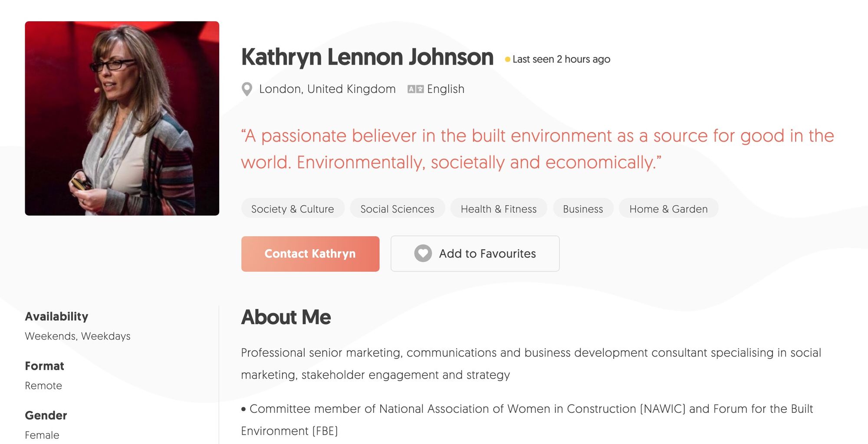Click the Format heading in sidebar
The width and height of the screenshot is (868, 444).
click(x=44, y=366)
